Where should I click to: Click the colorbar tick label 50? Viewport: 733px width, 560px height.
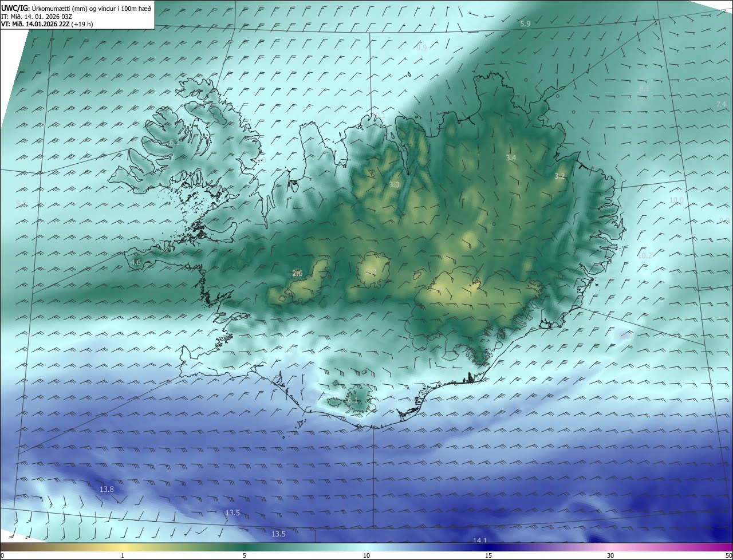click(728, 555)
